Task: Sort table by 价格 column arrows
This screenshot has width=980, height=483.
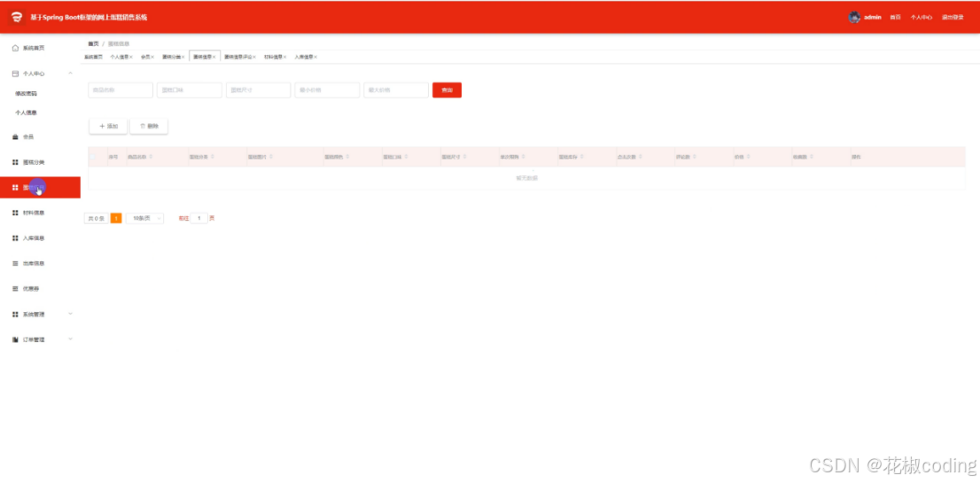Action: (748, 157)
